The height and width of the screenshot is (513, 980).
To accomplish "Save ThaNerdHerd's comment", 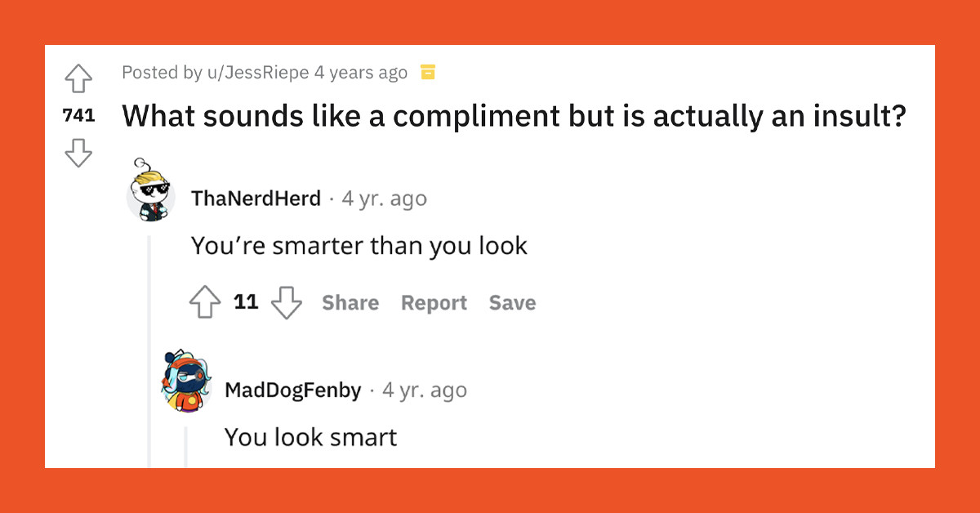I will [512, 302].
